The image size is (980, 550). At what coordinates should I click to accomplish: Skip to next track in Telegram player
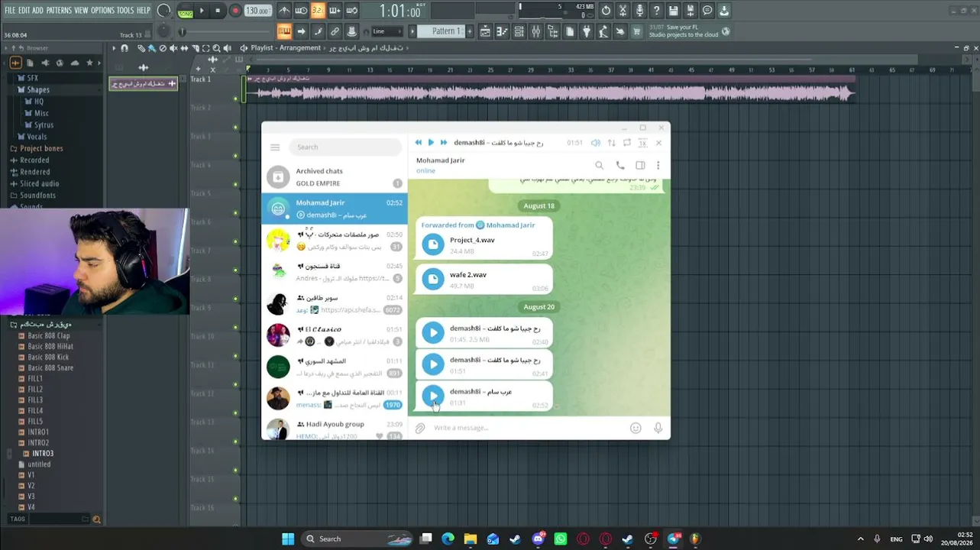pos(443,143)
